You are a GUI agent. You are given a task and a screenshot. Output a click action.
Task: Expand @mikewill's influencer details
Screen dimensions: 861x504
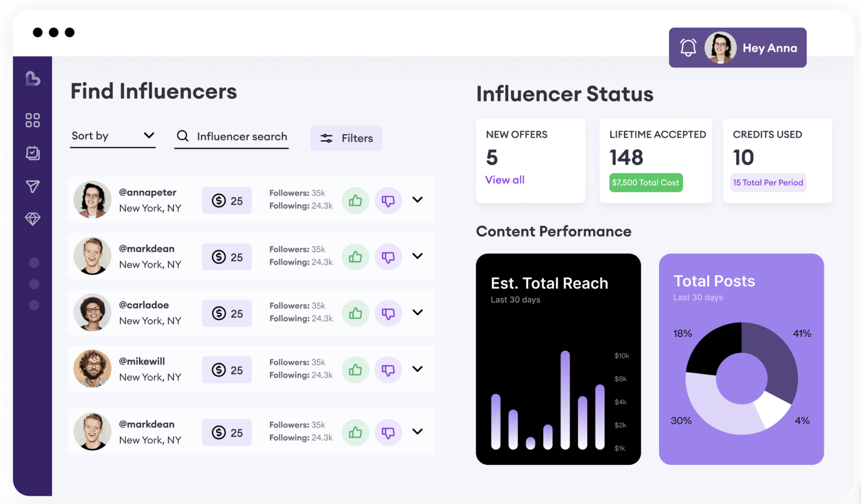click(417, 369)
